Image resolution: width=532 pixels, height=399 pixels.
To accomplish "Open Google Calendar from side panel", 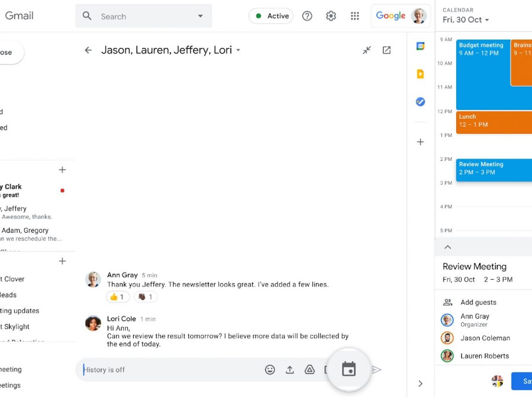I will pyautogui.click(x=420, y=46).
